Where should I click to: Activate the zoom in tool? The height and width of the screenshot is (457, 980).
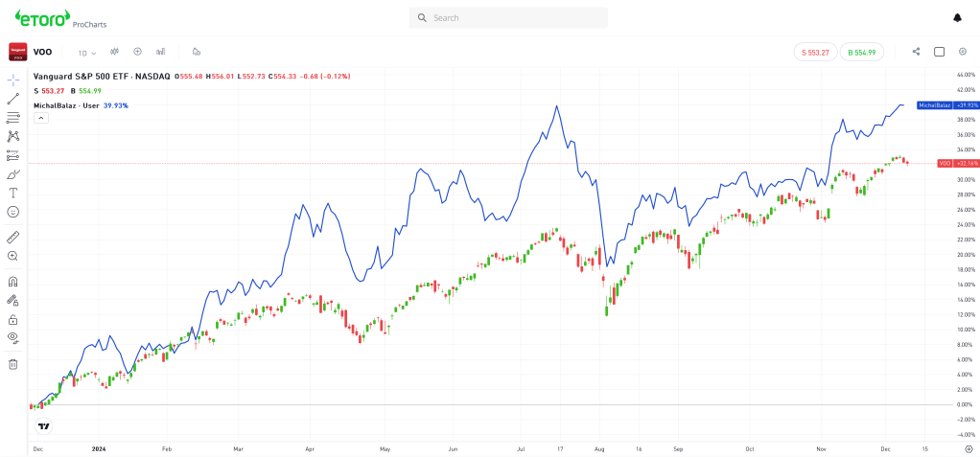[13, 256]
